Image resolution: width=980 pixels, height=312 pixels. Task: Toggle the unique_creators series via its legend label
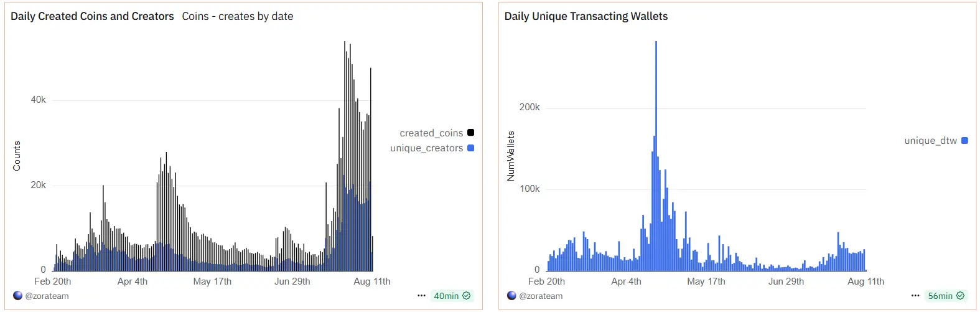pyautogui.click(x=426, y=148)
